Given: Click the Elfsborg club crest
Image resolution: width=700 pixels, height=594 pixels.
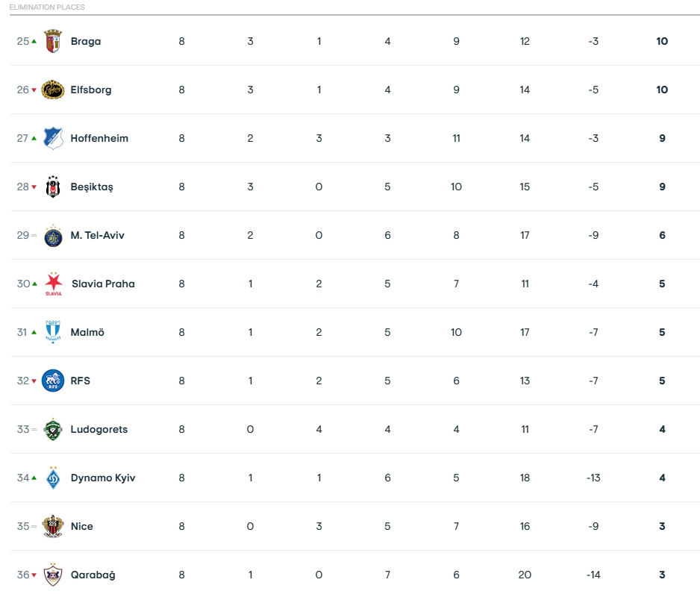Looking at the screenshot, I should click(x=53, y=90).
